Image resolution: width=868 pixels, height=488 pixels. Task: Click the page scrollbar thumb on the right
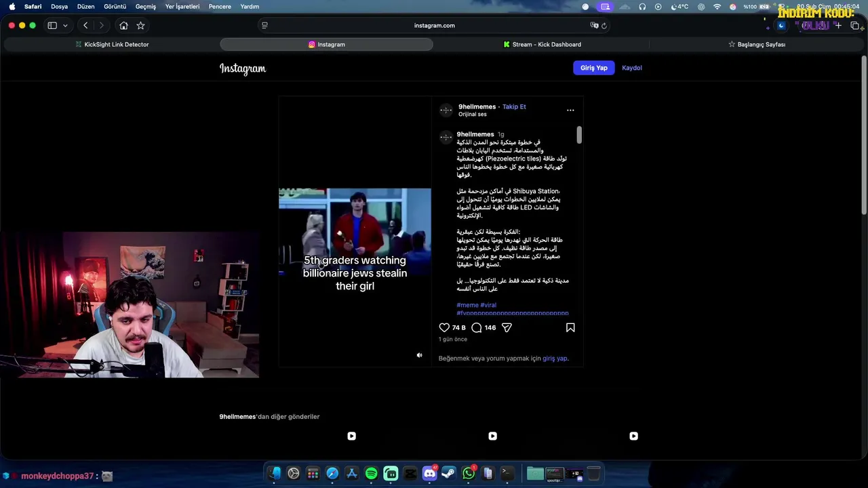pos(864,136)
